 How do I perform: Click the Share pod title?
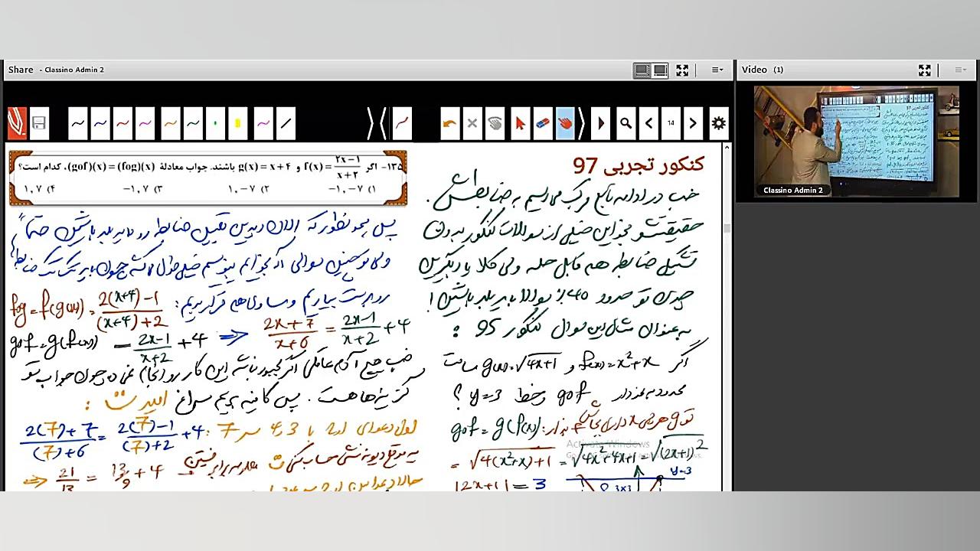pos(21,70)
